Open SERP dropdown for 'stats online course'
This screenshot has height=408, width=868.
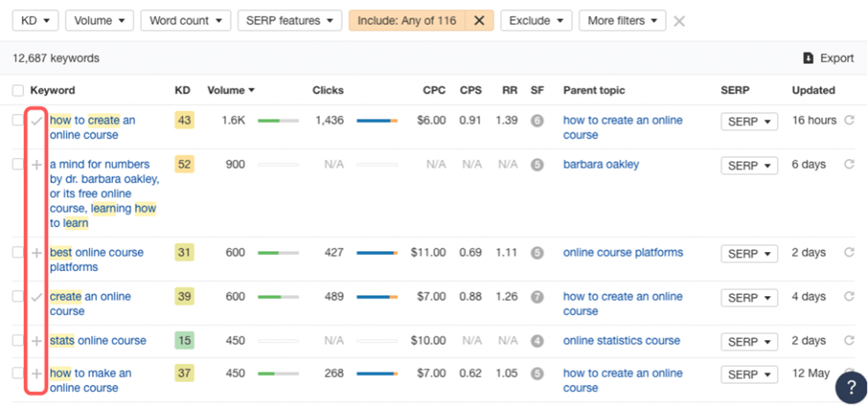pyautogui.click(x=749, y=342)
